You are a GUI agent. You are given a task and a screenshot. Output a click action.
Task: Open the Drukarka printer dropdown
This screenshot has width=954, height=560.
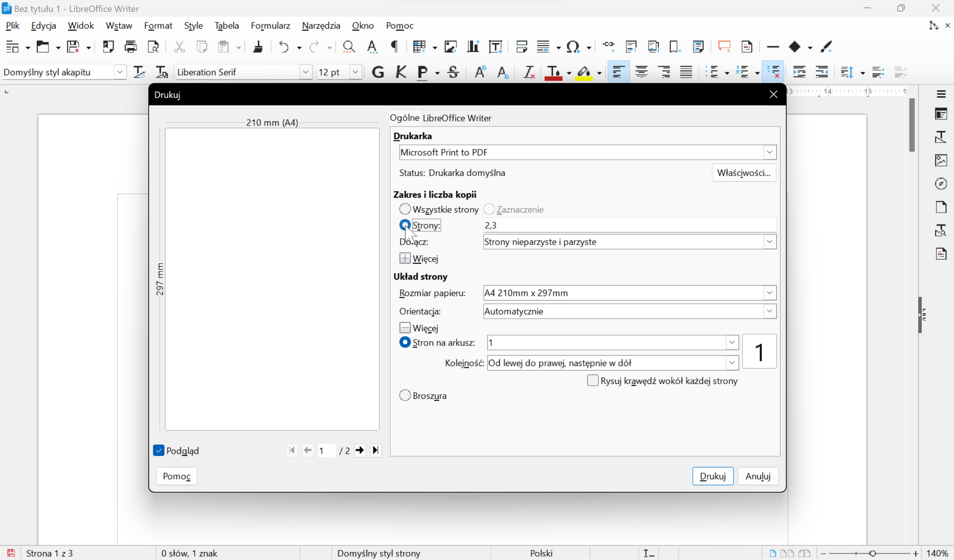588,152
